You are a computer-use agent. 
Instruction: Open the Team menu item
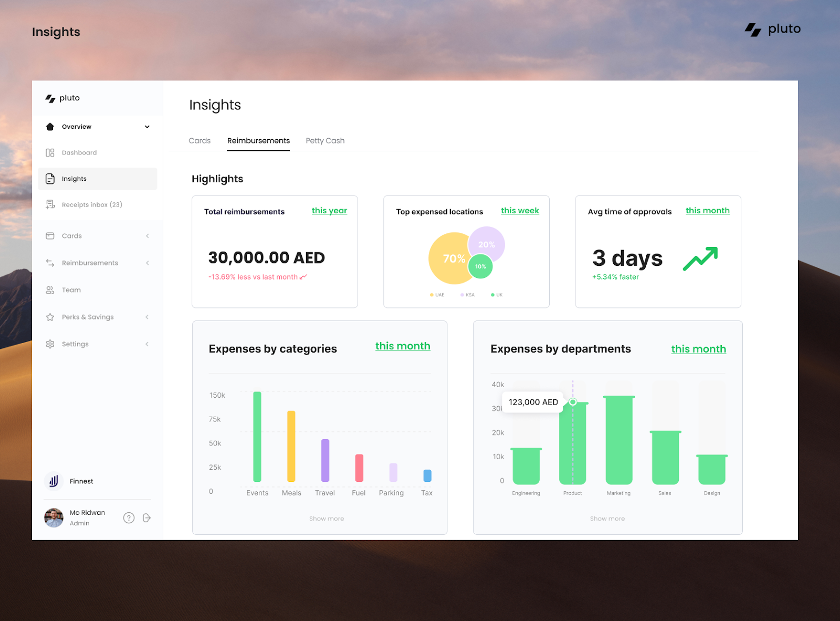click(x=71, y=290)
